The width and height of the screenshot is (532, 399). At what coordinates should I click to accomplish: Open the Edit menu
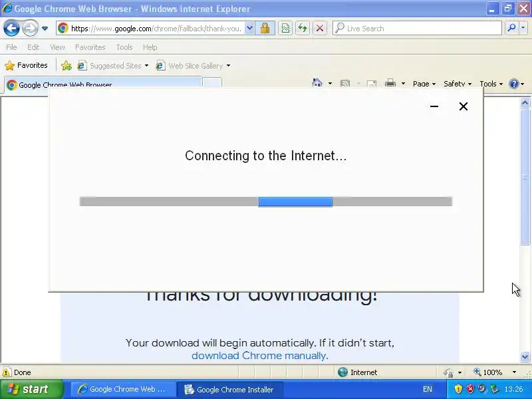tap(33, 47)
